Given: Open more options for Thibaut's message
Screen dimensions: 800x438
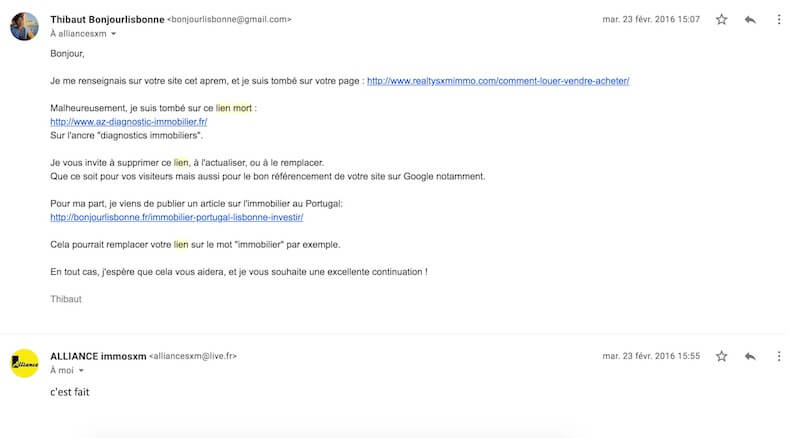Looking at the screenshot, I should 777,19.
